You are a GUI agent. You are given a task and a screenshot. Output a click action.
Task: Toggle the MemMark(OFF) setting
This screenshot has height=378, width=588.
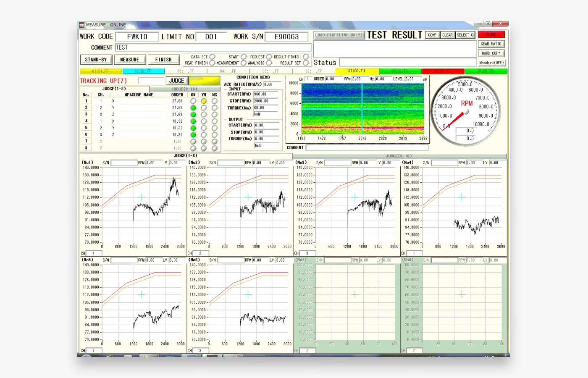[491, 62]
